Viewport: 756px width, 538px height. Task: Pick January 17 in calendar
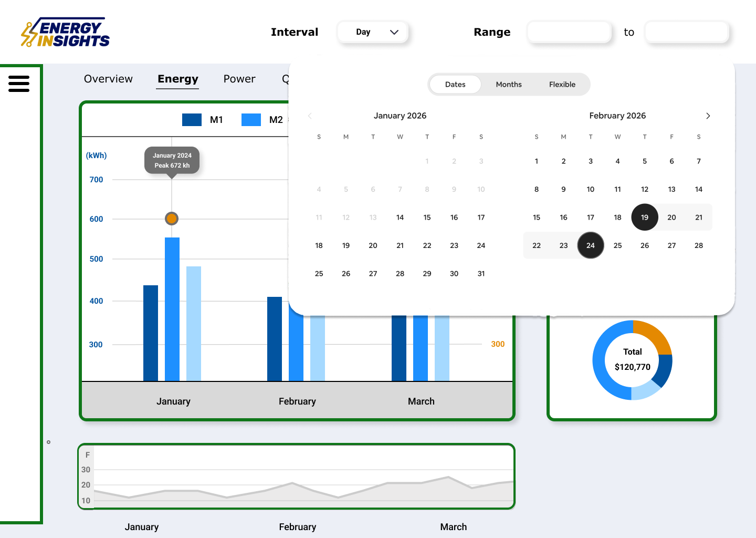tap(481, 217)
